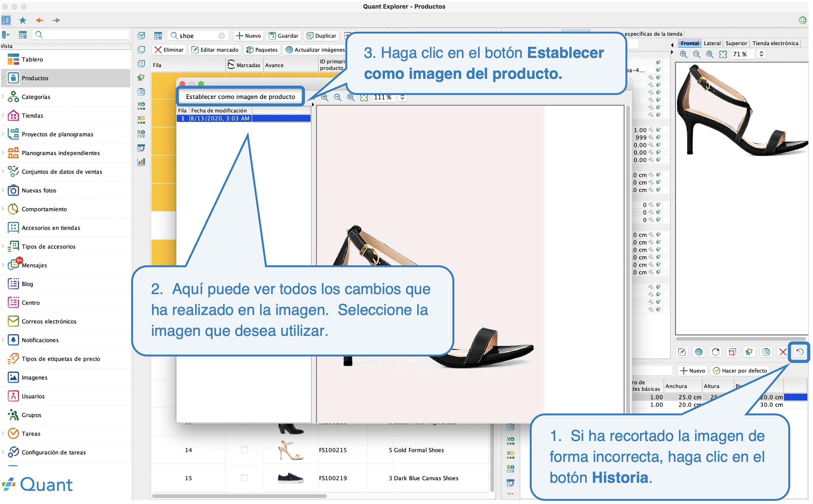Click the red X delete image icon

[x=782, y=352]
